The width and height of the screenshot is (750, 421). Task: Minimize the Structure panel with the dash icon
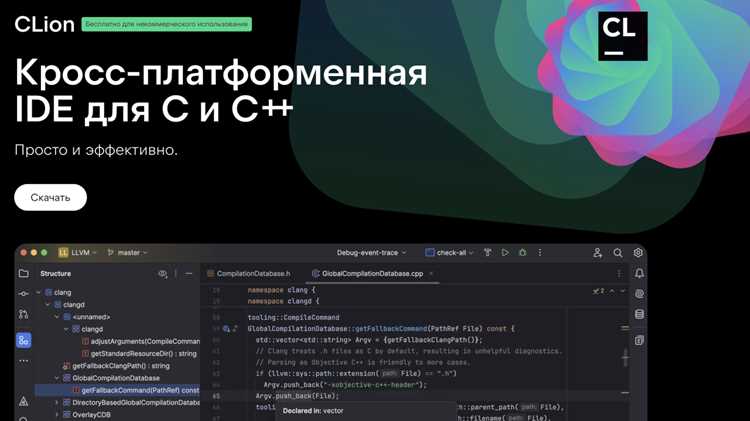[x=188, y=274]
